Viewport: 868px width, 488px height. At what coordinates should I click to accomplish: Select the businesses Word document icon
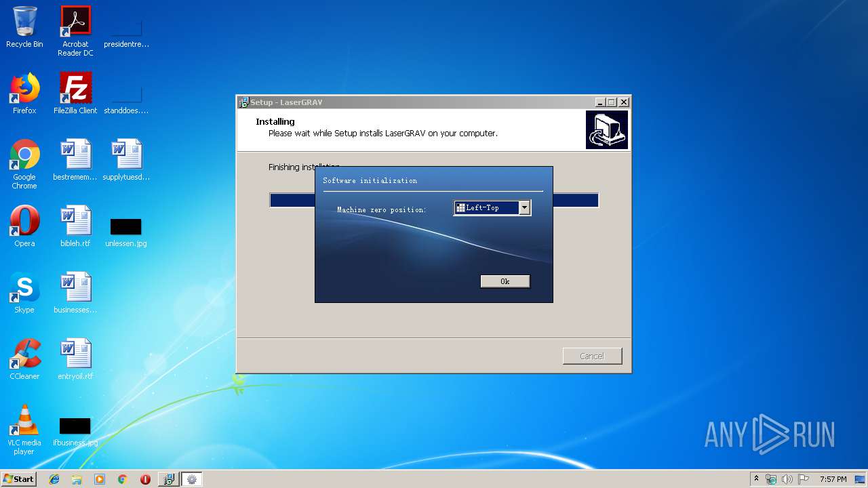pyautogui.click(x=75, y=292)
